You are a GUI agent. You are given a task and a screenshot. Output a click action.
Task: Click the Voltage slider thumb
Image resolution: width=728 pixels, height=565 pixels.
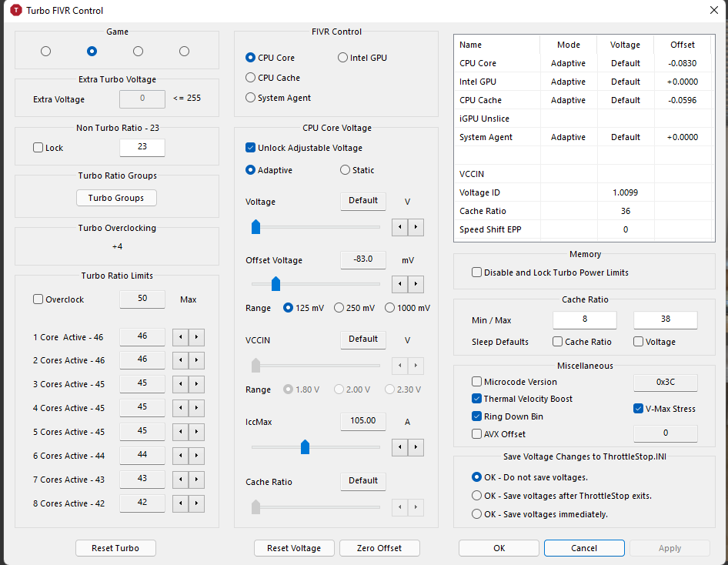pyautogui.click(x=255, y=227)
